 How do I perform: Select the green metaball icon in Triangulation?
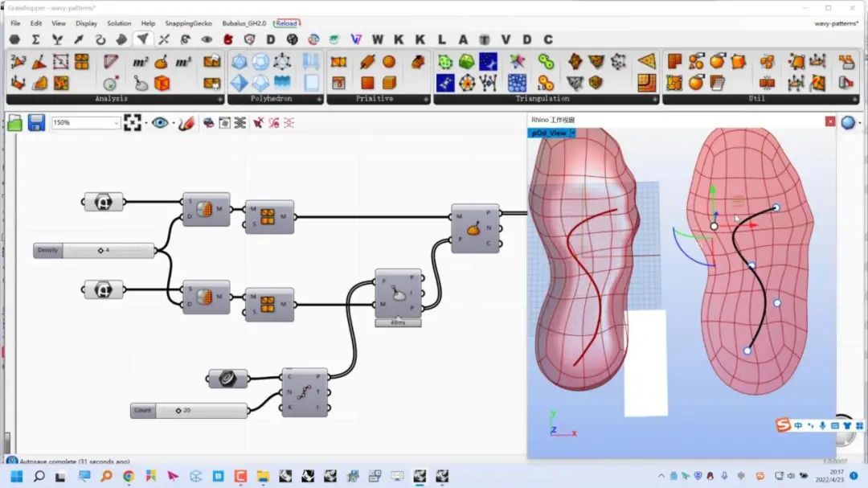coord(546,61)
